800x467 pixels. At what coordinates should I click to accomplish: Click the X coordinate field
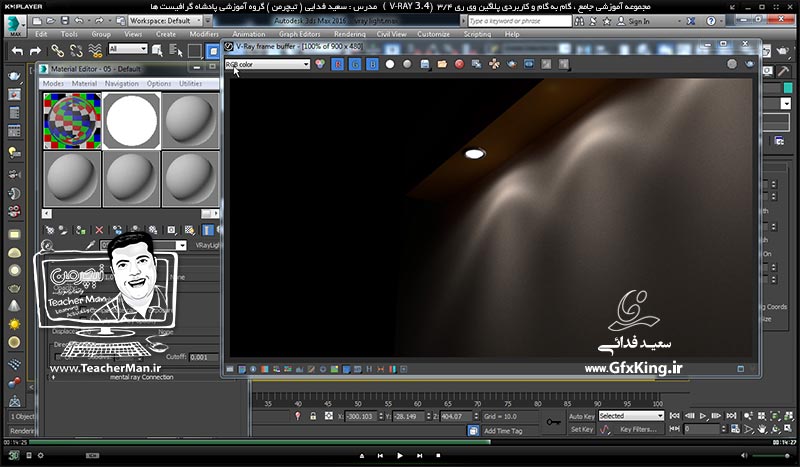[x=360, y=416]
